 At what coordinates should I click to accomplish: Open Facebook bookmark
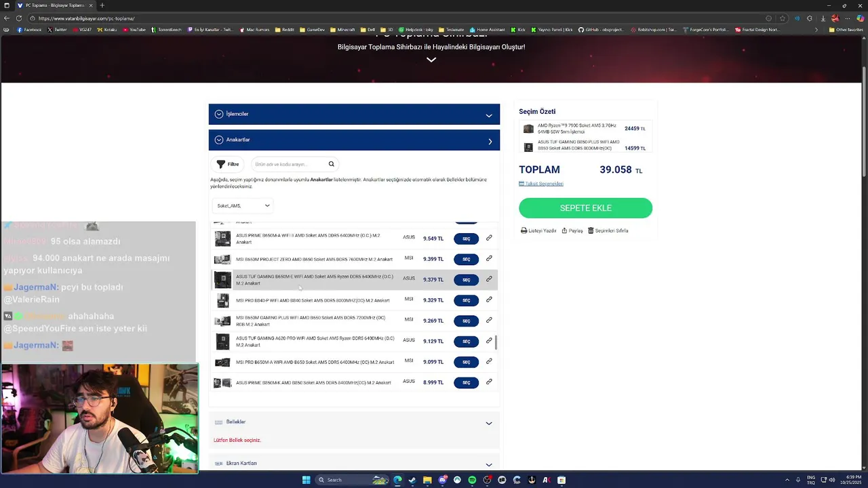point(29,30)
